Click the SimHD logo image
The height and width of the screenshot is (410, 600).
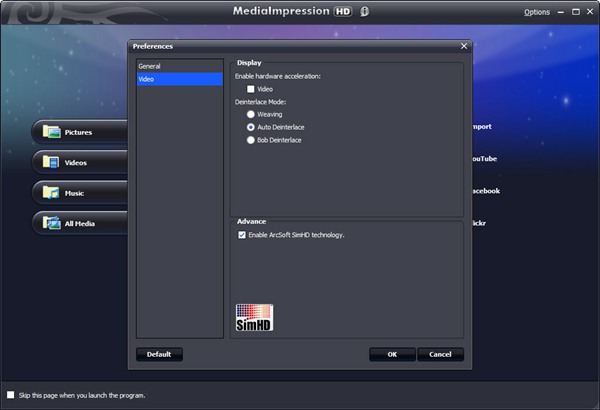tap(254, 317)
